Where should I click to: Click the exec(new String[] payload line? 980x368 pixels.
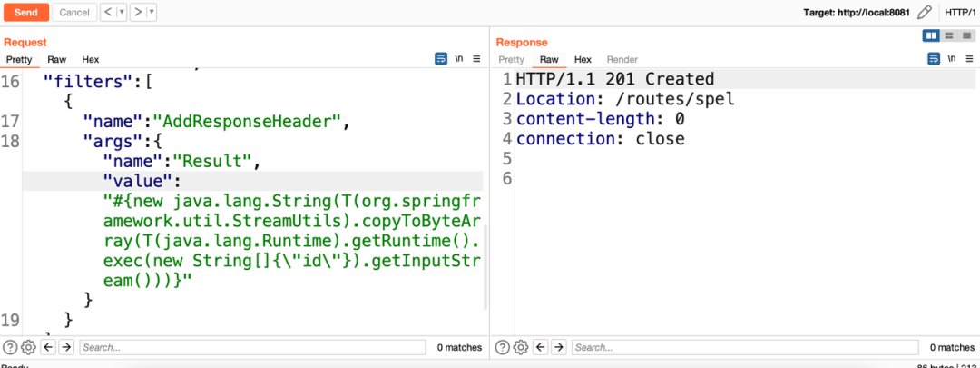coord(292,262)
